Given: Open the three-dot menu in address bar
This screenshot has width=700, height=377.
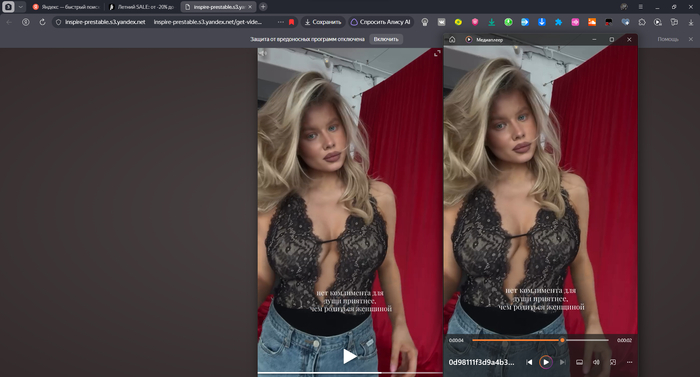Looking at the screenshot, I should coord(280,22).
